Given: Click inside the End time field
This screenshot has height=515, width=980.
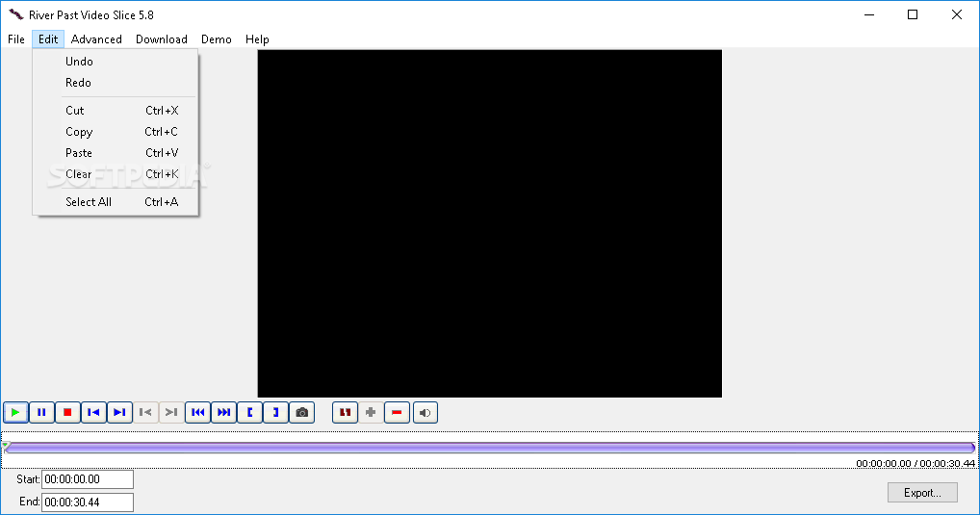Looking at the screenshot, I should 88,502.
